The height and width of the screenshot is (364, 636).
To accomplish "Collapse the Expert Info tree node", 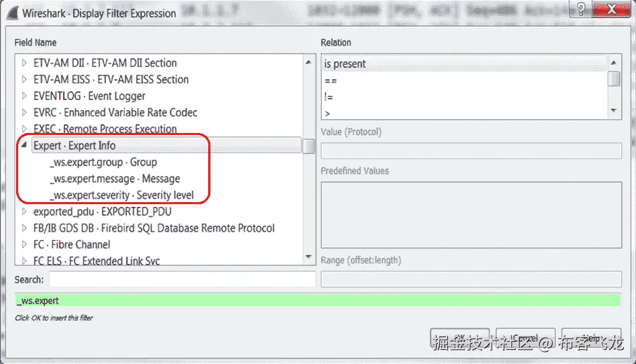I will point(24,145).
